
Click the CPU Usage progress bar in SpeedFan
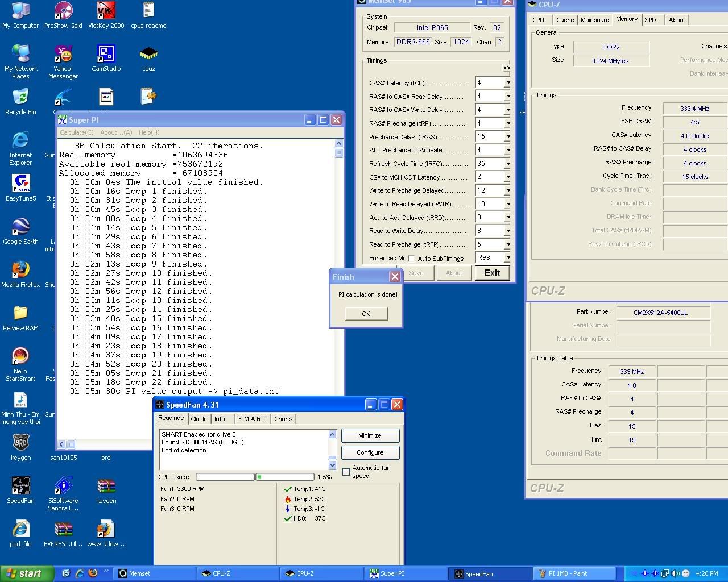point(255,477)
